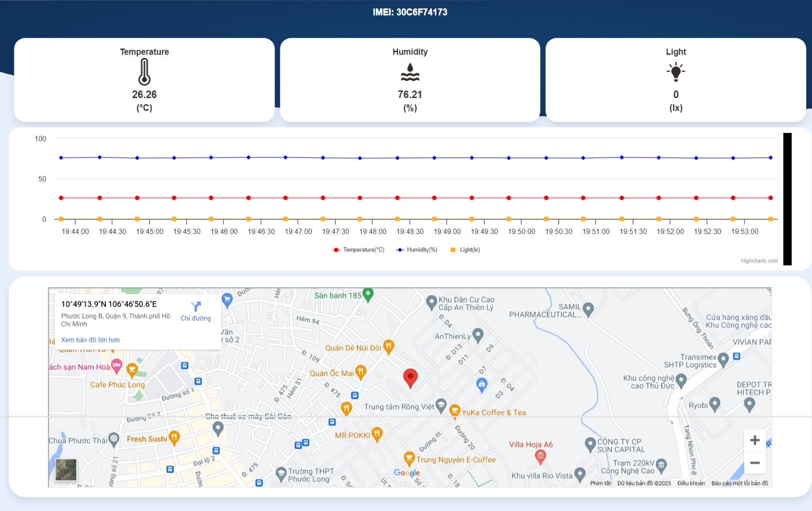The height and width of the screenshot is (511, 812).
Task: Click the water droplet icon on the Humidity card
Action: click(411, 72)
